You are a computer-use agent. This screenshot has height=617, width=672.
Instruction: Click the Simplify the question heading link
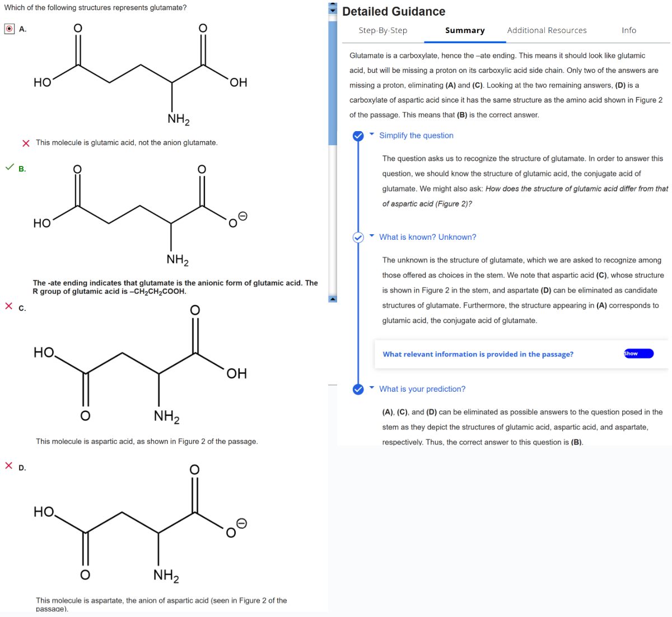coord(416,136)
